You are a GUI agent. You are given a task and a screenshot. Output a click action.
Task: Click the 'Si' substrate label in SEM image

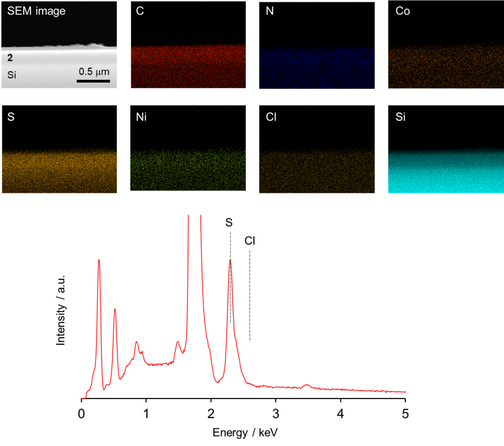12,75
